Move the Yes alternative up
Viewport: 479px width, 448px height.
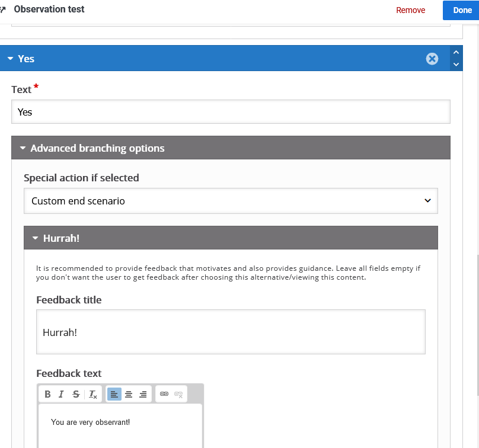pos(456,53)
